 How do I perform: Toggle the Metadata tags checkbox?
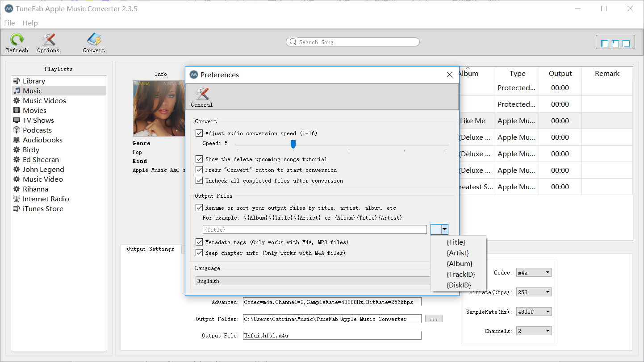[x=199, y=242]
